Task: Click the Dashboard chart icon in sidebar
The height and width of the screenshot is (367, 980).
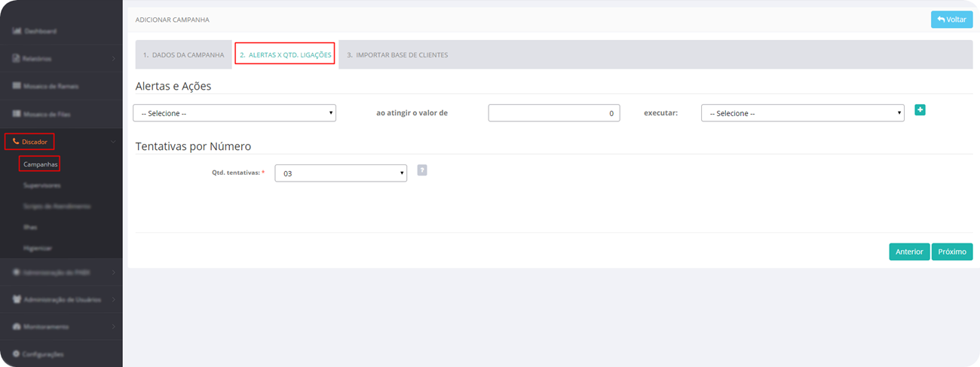Action: point(16,31)
